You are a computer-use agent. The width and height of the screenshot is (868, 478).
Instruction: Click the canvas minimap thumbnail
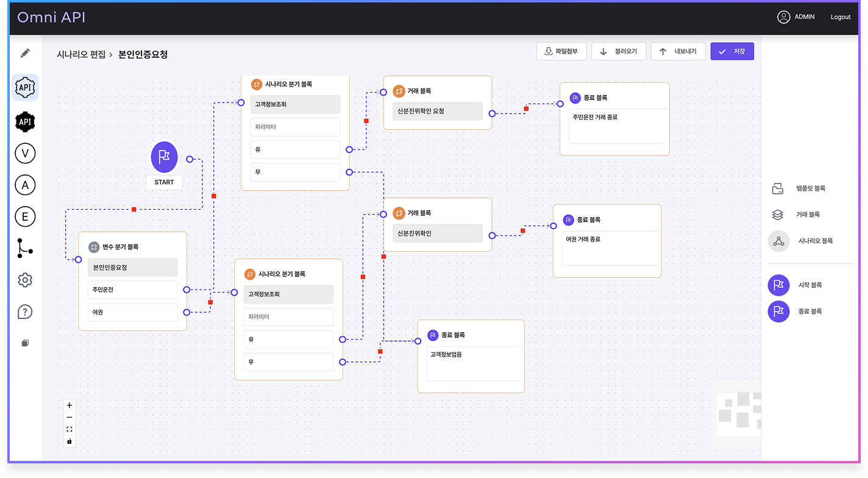[x=739, y=413]
